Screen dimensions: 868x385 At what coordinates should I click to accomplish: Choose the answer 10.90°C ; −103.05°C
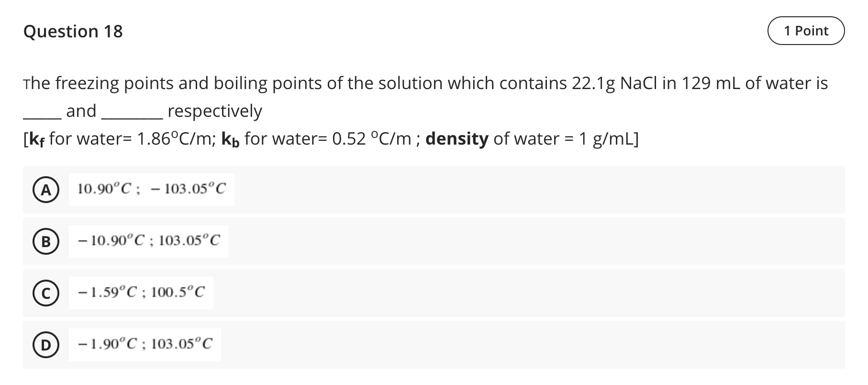click(152, 189)
